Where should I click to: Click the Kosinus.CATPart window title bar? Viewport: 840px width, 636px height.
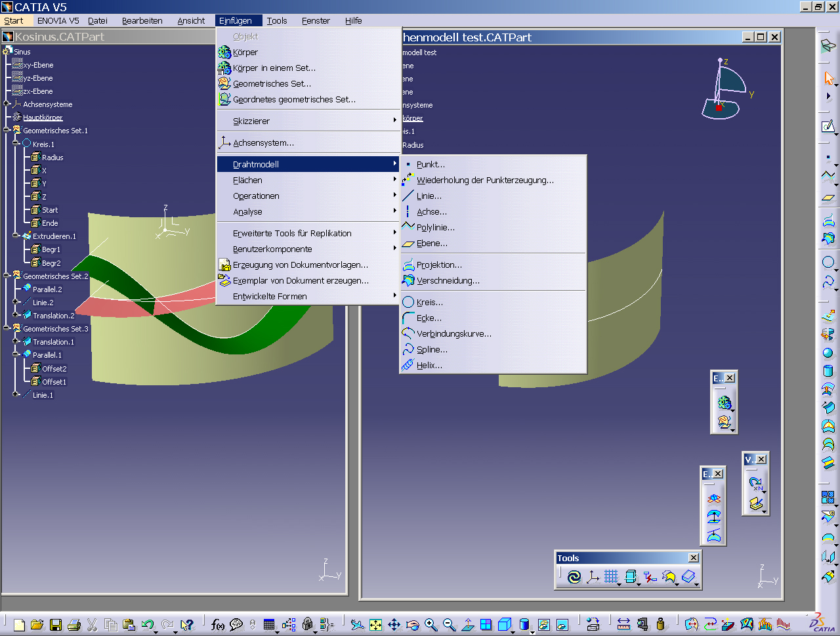coord(108,37)
